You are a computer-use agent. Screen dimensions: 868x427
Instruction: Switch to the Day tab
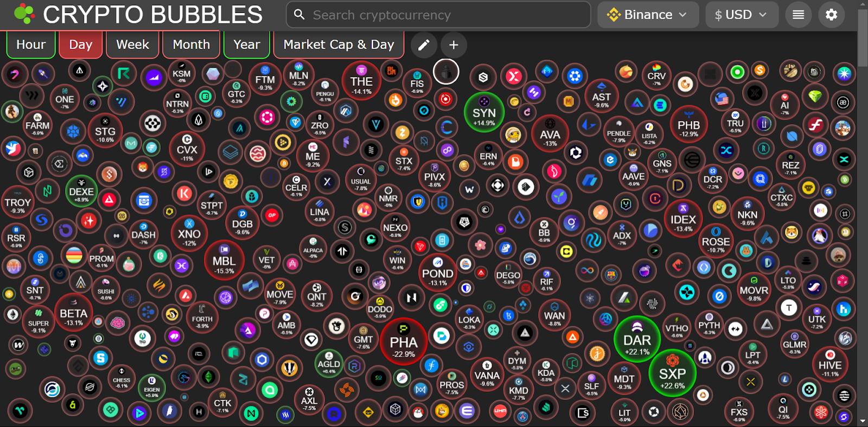[81, 44]
